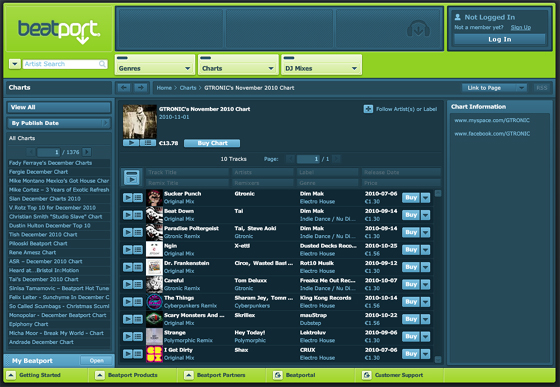Open the DJ Mixes dropdown menu
Image resolution: width=560 pixels, height=387 pixels.
coord(321,65)
